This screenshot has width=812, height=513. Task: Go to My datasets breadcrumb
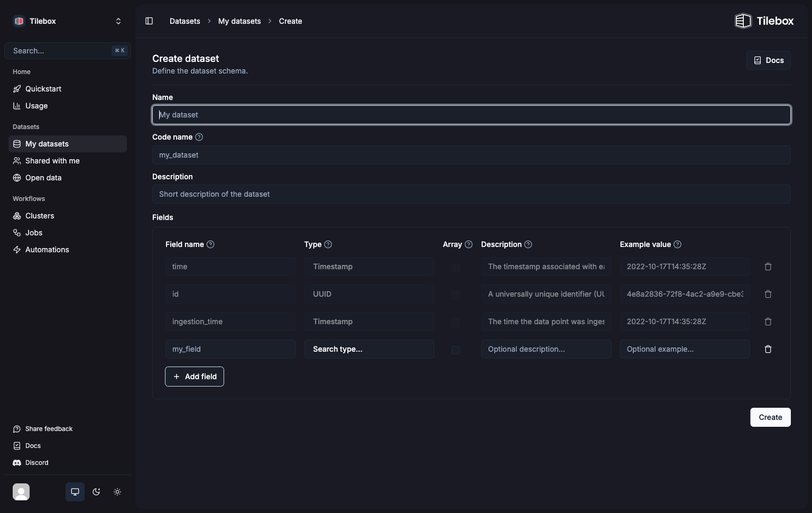[x=239, y=21]
